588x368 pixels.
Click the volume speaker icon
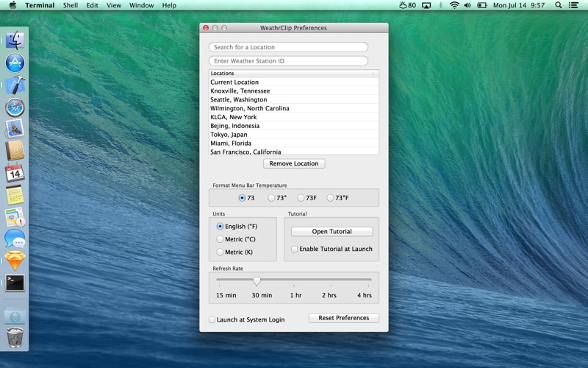tap(467, 5)
